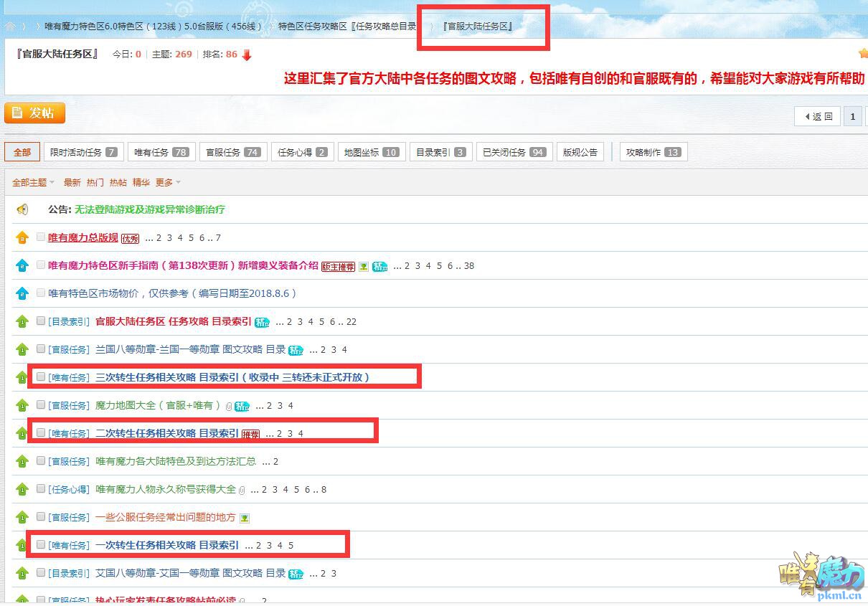Go to page 38 of 新手指南 thread
This screenshot has height=606, width=868.
tap(469, 266)
